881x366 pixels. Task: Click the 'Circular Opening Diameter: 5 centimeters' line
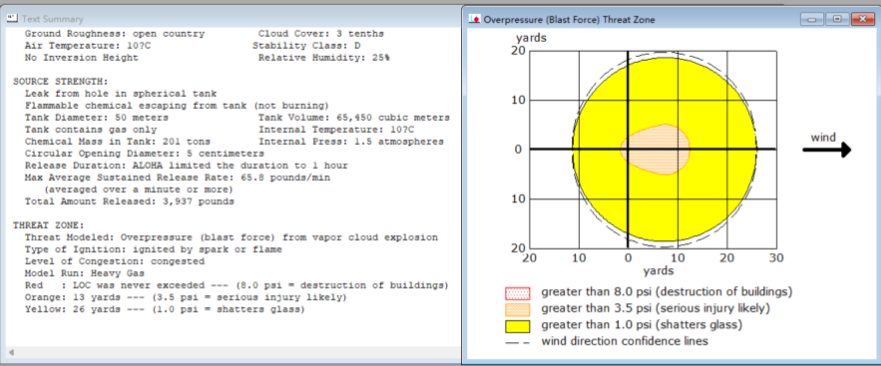point(144,153)
